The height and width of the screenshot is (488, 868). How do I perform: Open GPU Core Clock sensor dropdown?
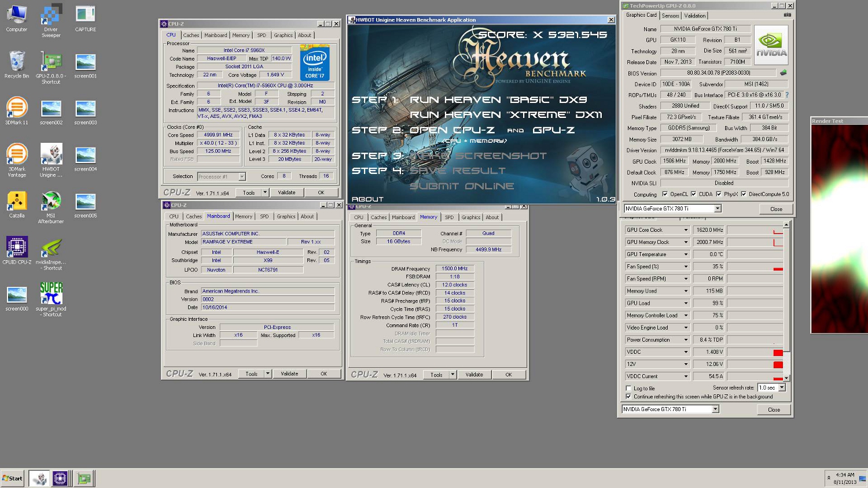click(x=686, y=230)
